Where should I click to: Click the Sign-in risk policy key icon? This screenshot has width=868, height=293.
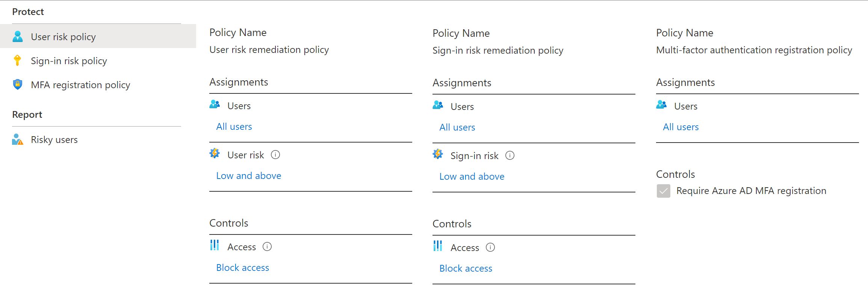tap(17, 60)
